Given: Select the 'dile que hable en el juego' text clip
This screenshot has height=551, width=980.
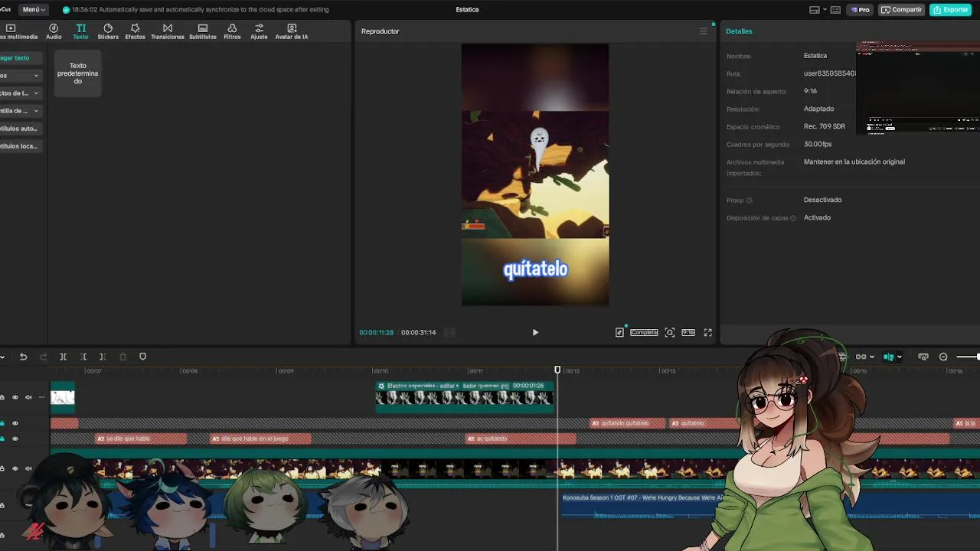Looking at the screenshot, I should [x=260, y=439].
